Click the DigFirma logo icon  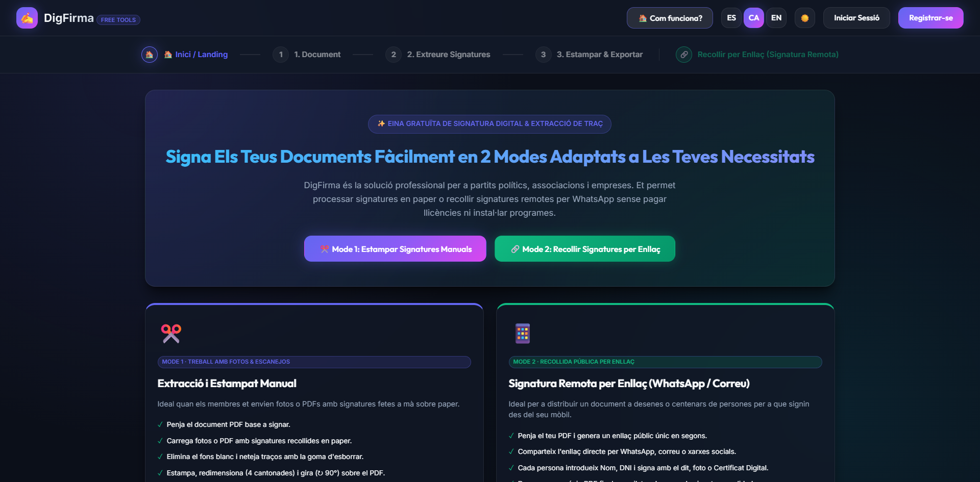click(27, 18)
